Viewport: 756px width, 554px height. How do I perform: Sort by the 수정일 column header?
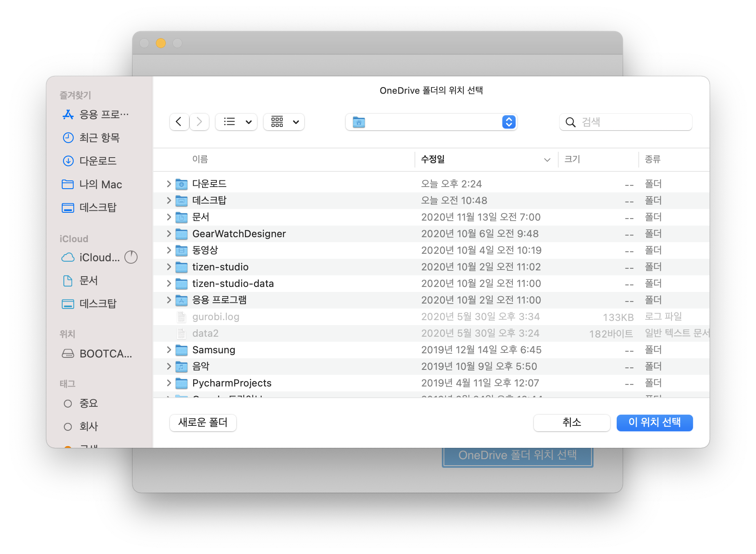[x=433, y=159]
